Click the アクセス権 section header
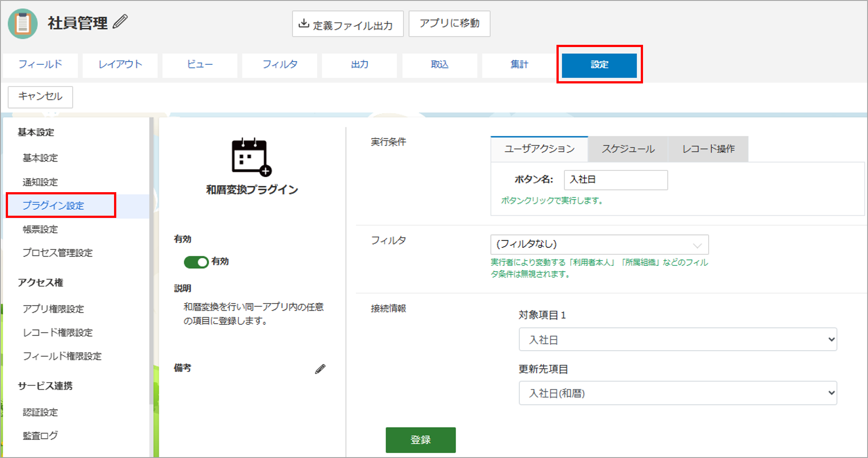The height and width of the screenshot is (458, 868). tap(40, 283)
